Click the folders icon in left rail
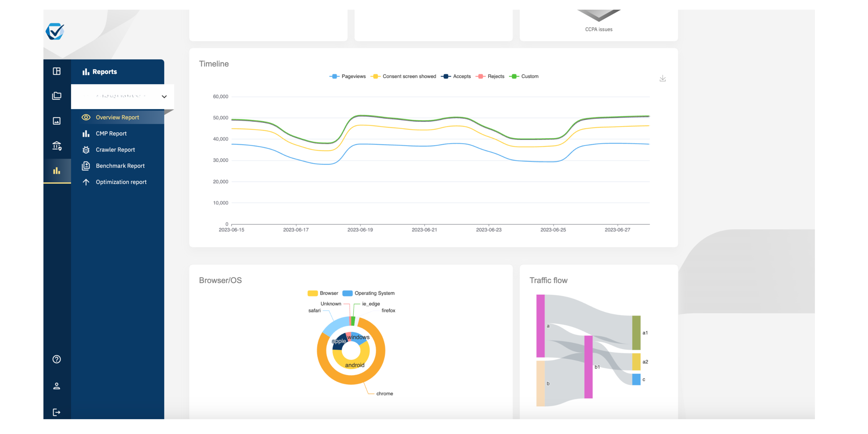Image resolution: width=868 pixels, height=434 pixels. coord(57,96)
